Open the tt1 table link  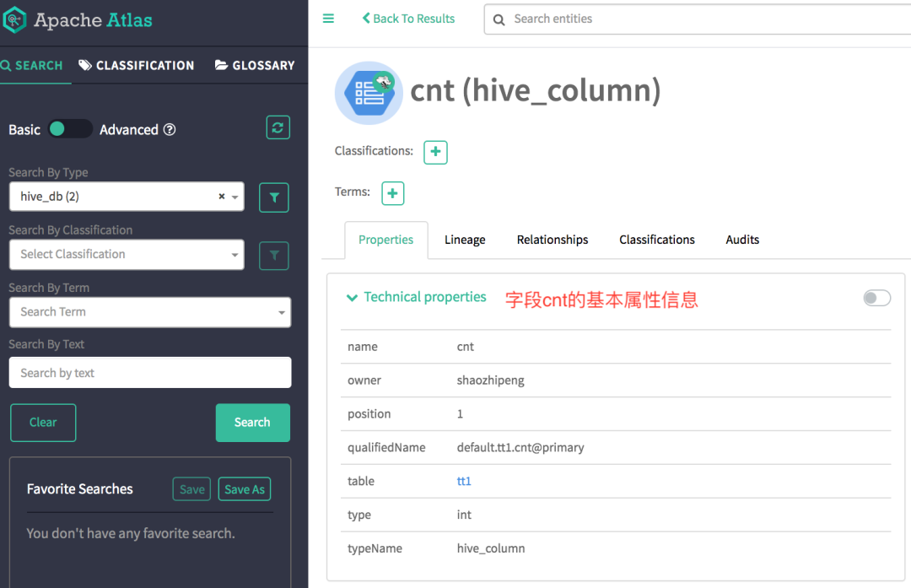pyautogui.click(x=464, y=481)
